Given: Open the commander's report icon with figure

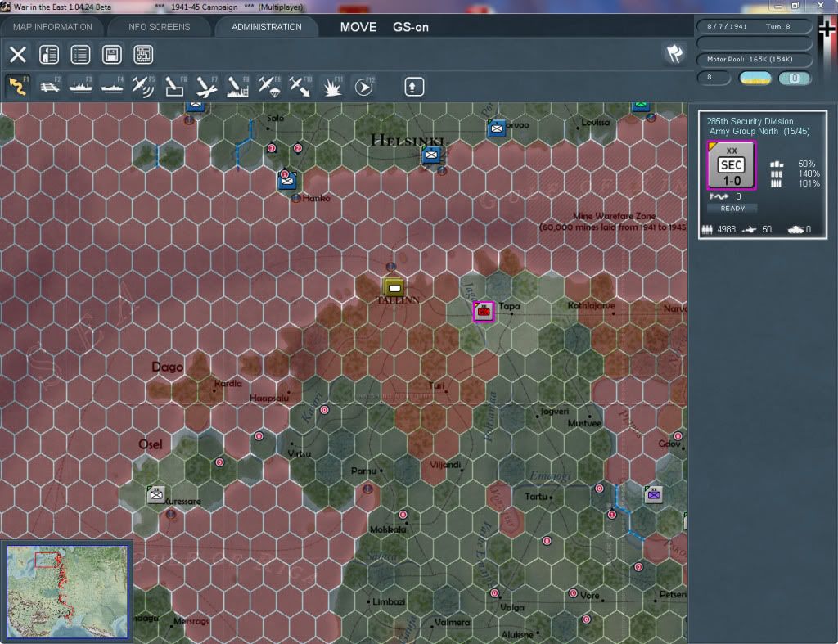Looking at the screenshot, I should (49, 54).
